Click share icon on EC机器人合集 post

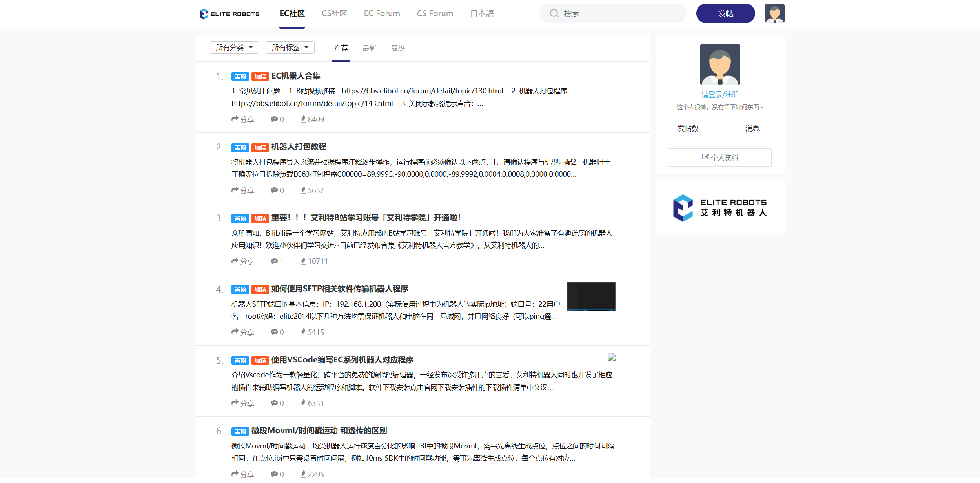tap(235, 119)
